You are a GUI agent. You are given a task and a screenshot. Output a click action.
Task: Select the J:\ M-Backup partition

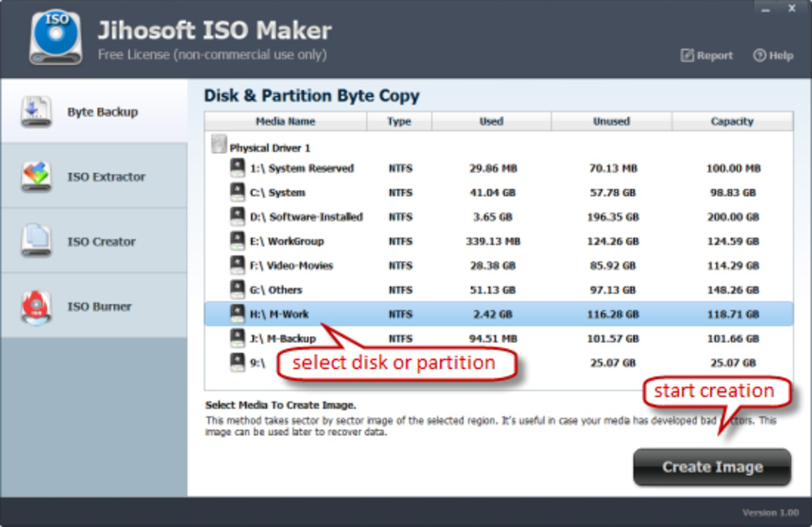coord(499,339)
